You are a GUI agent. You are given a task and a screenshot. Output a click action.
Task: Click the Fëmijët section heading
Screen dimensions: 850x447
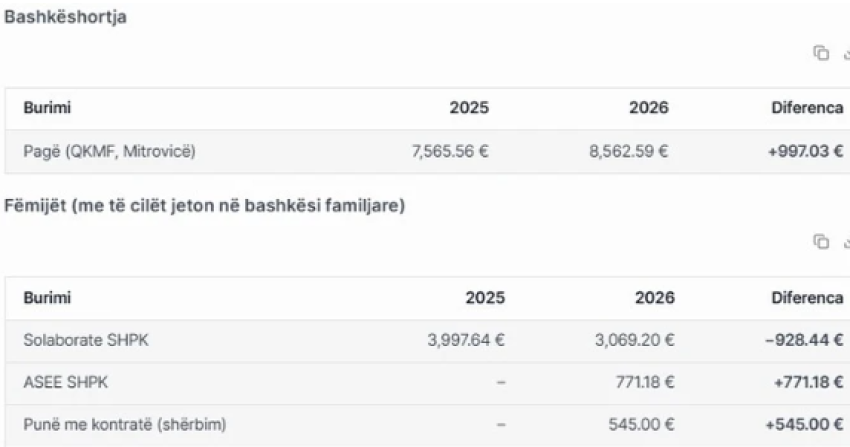(x=205, y=206)
